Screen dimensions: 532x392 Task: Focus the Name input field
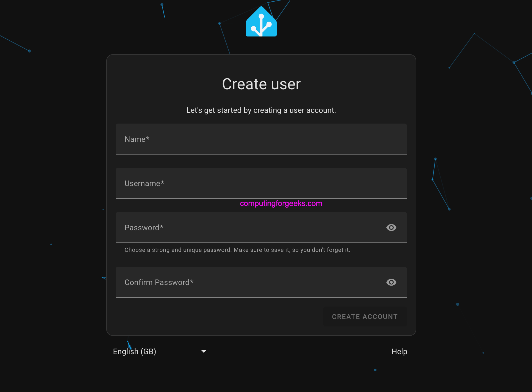(261, 139)
